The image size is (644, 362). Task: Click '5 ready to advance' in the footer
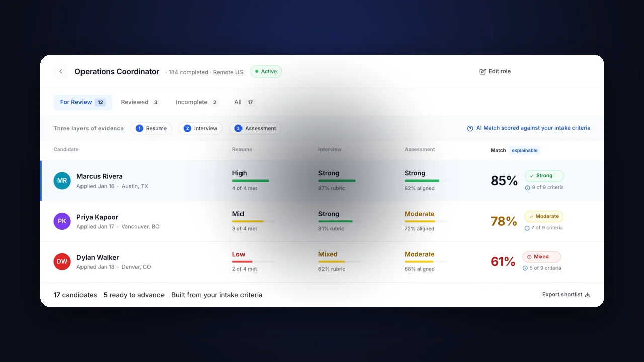pos(134,295)
